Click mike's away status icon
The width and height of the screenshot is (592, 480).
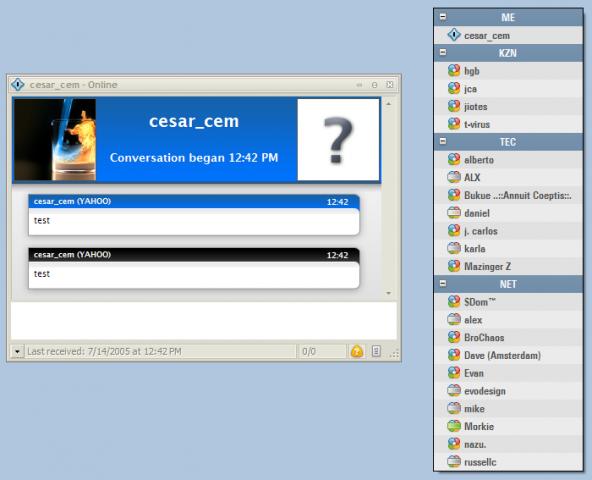[x=453, y=408]
